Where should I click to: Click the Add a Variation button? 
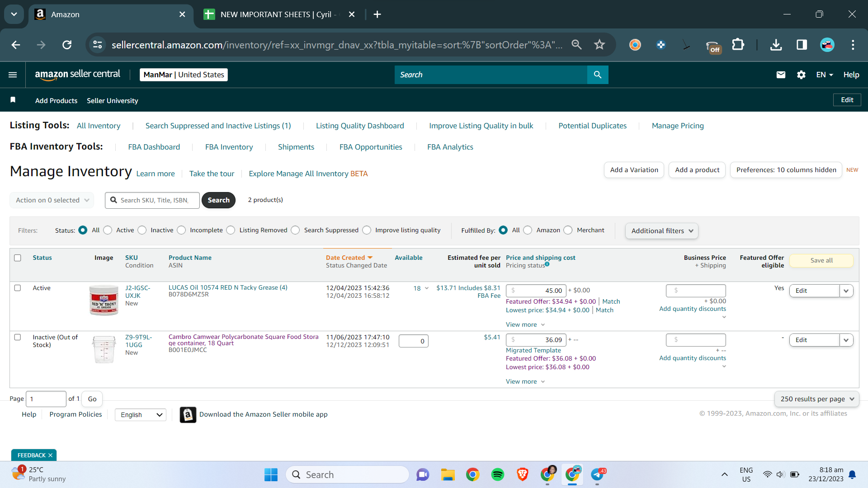634,170
